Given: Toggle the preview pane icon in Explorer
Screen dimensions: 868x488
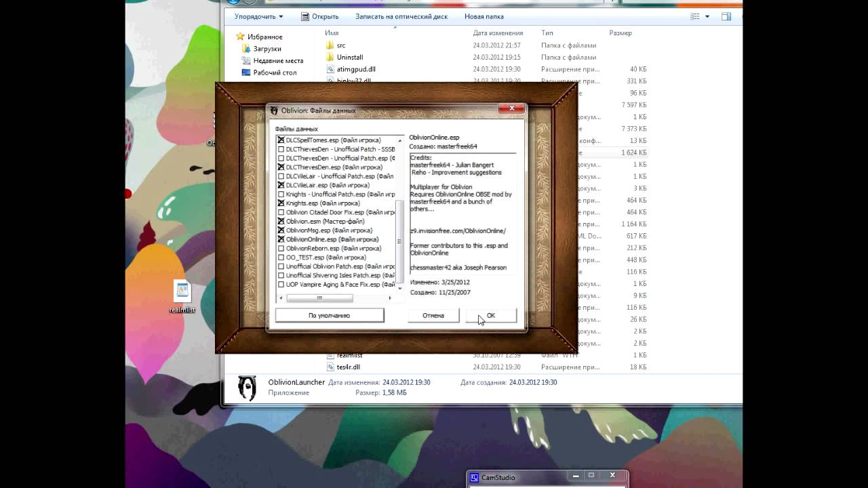Looking at the screenshot, I should pyautogui.click(x=726, y=16).
